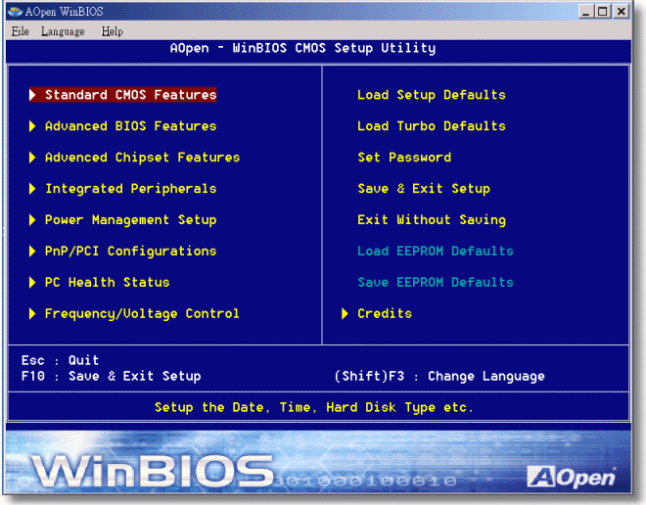Choose Load EEPROM Defaults
This screenshot has height=505, width=646.
point(435,251)
